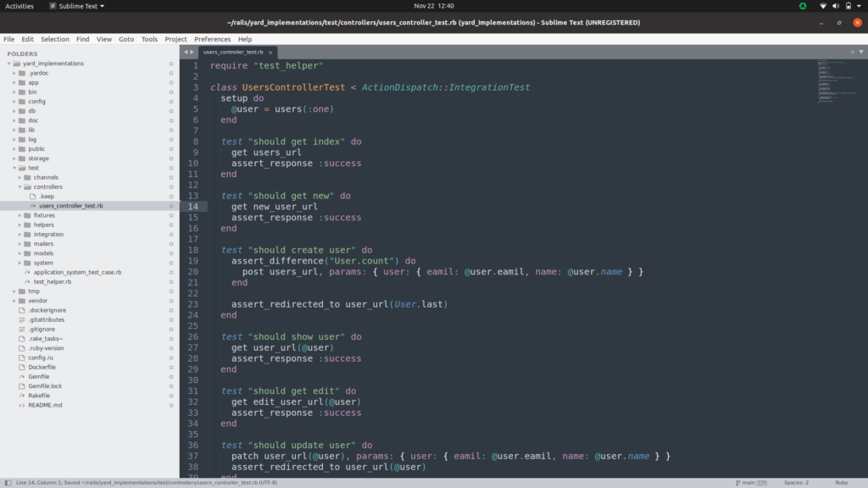Open Dockerfile in sidebar
868x488 pixels.
[42, 368]
